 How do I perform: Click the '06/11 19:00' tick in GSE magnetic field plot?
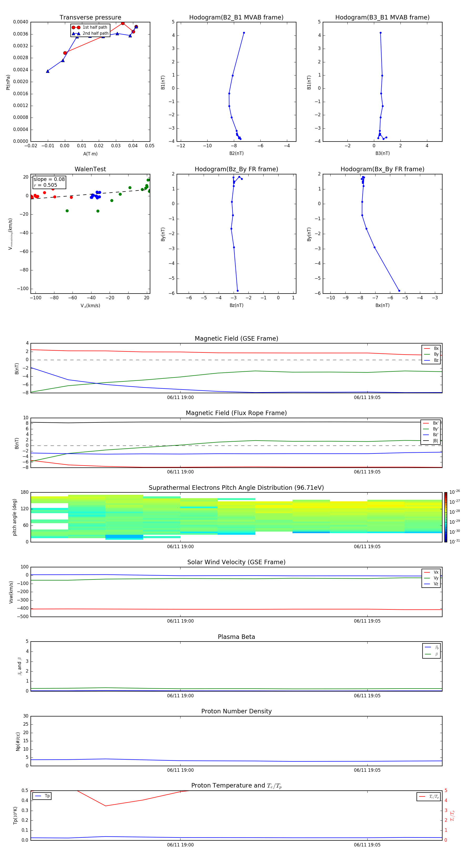coord(181,398)
